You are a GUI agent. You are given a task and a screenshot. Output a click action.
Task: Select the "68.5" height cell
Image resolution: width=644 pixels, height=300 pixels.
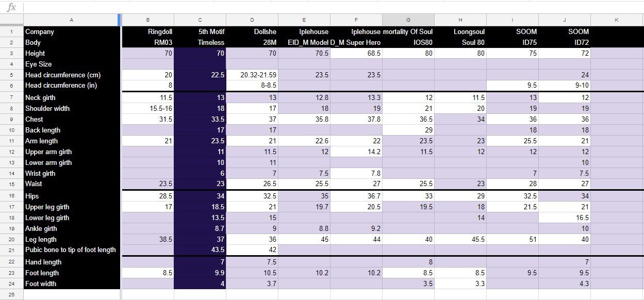(356, 53)
